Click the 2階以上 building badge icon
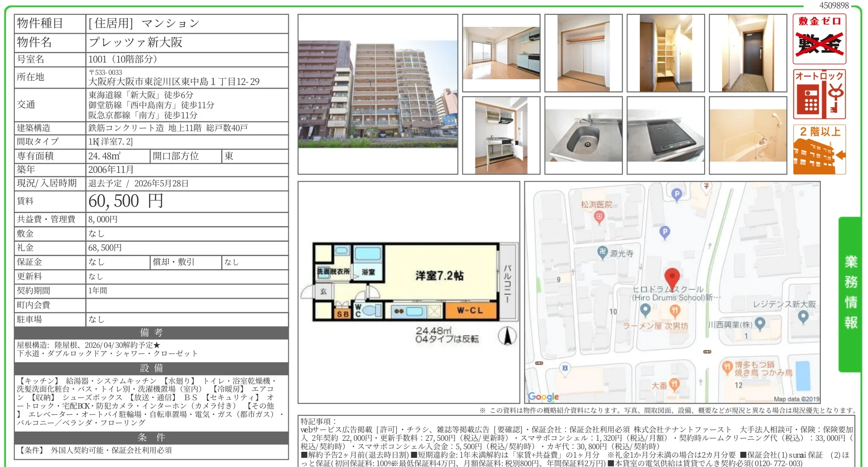Image resolution: width=868 pixels, height=467 pixels. (x=819, y=150)
